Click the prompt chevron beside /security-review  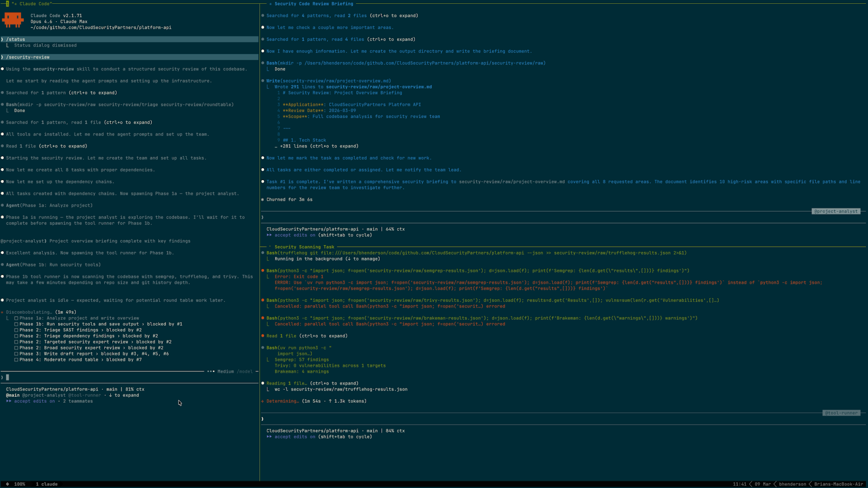(2, 57)
